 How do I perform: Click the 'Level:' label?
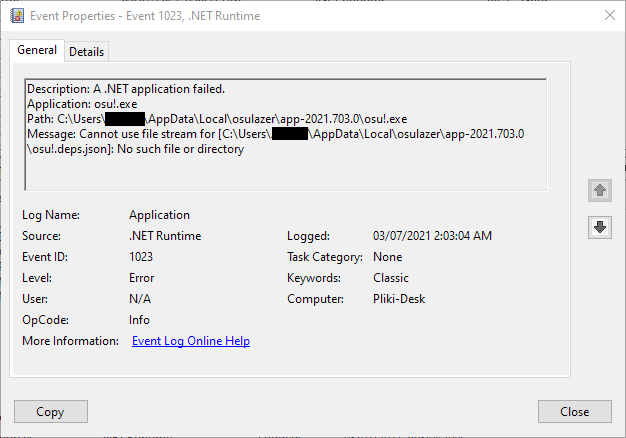pos(37,278)
